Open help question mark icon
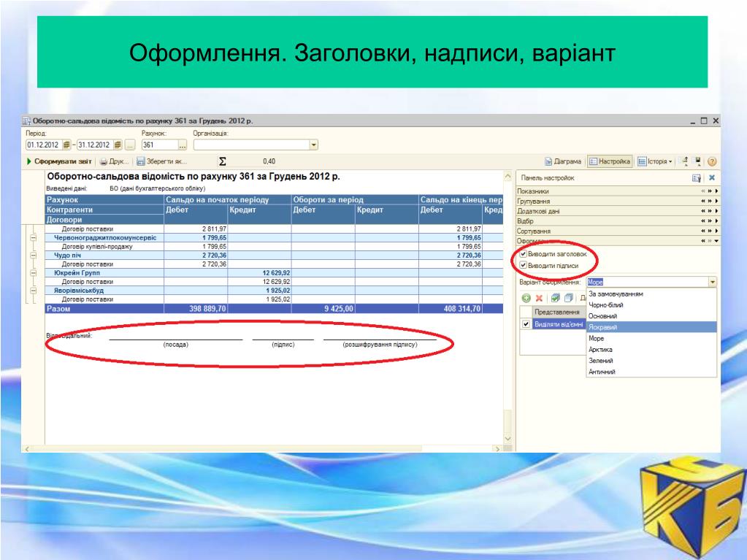Screen dimensions: 747x560 coord(712,161)
